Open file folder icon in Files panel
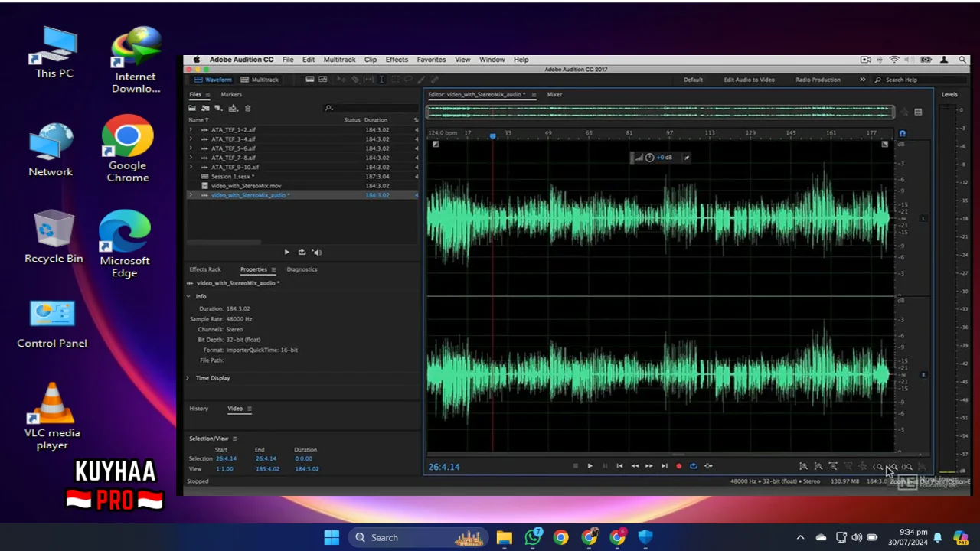Image resolution: width=980 pixels, height=551 pixels. pyautogui.click(x=192, y=108)
